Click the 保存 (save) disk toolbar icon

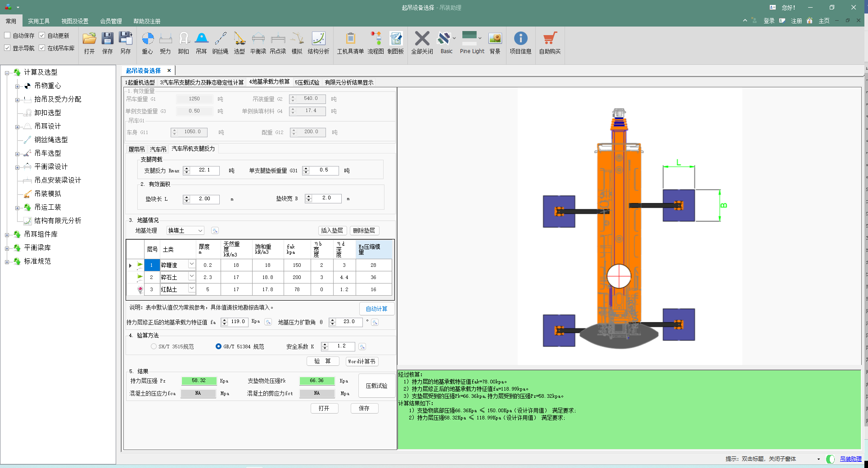click(x=107, y=39)
